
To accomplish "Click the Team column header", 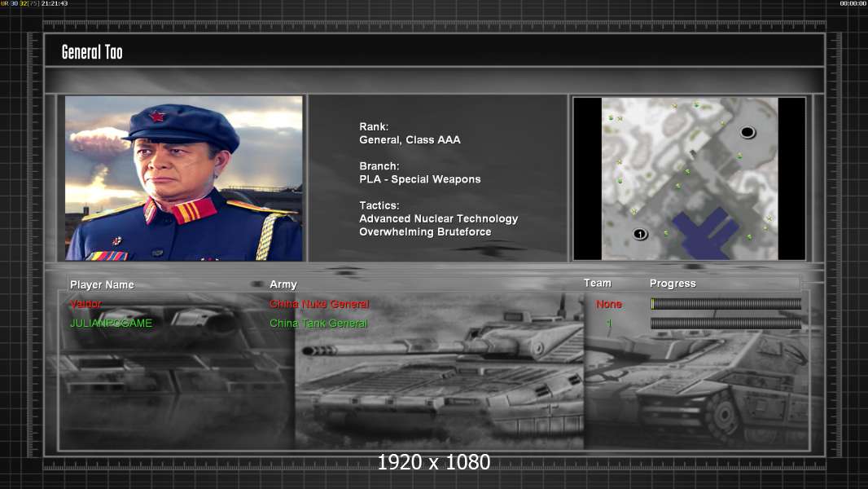I will coord(598,283).
